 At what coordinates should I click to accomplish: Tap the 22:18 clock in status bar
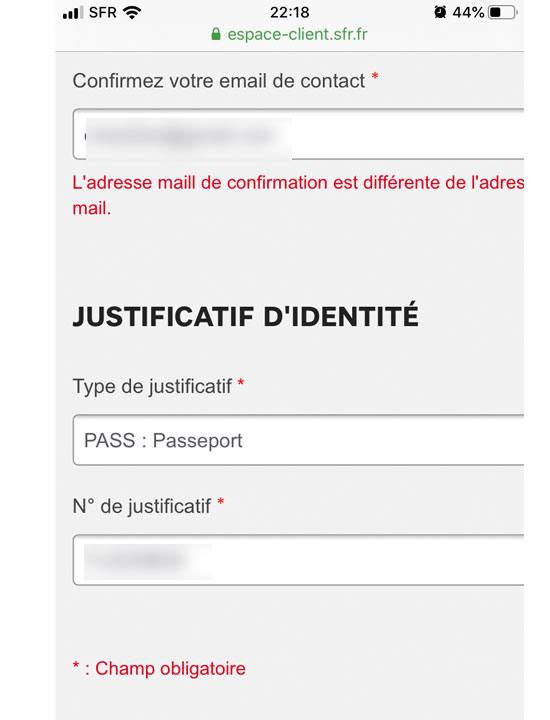point(289,12)
